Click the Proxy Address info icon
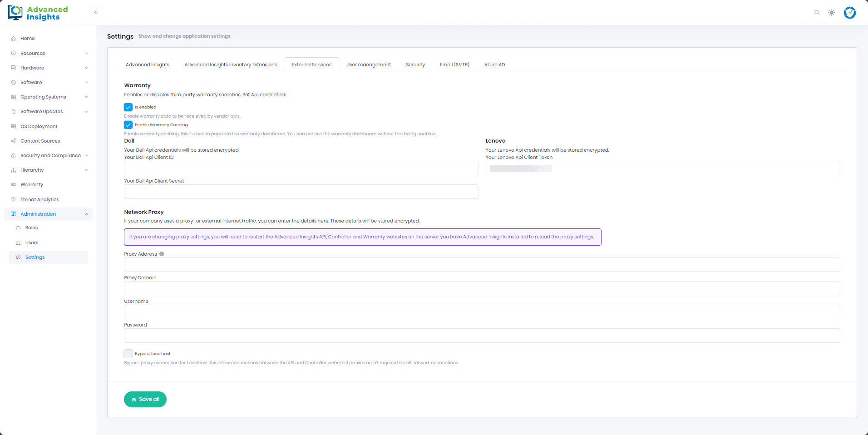This screenshot has width=868, height=435. tap(162, 254)
